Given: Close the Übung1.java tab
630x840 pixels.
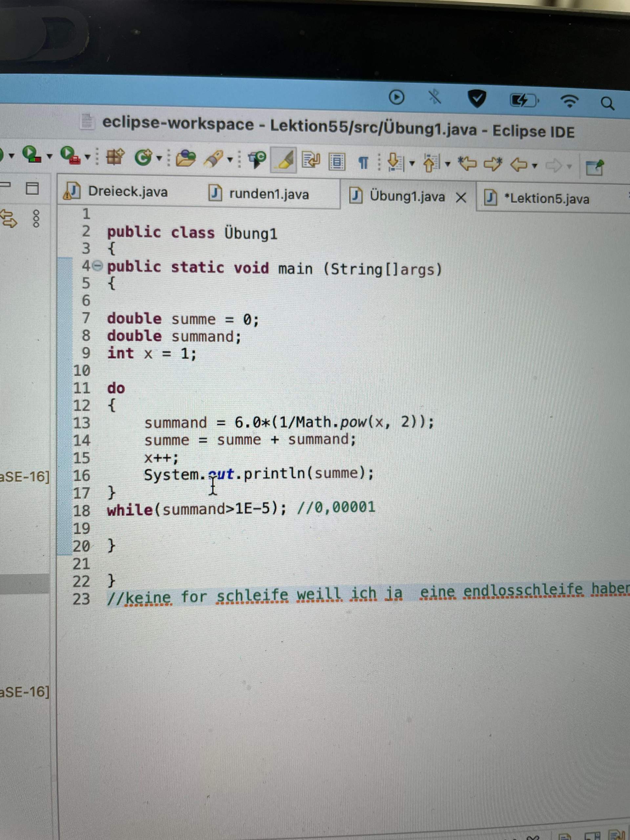Looking at the screenshot, I should tap(461, 198).
